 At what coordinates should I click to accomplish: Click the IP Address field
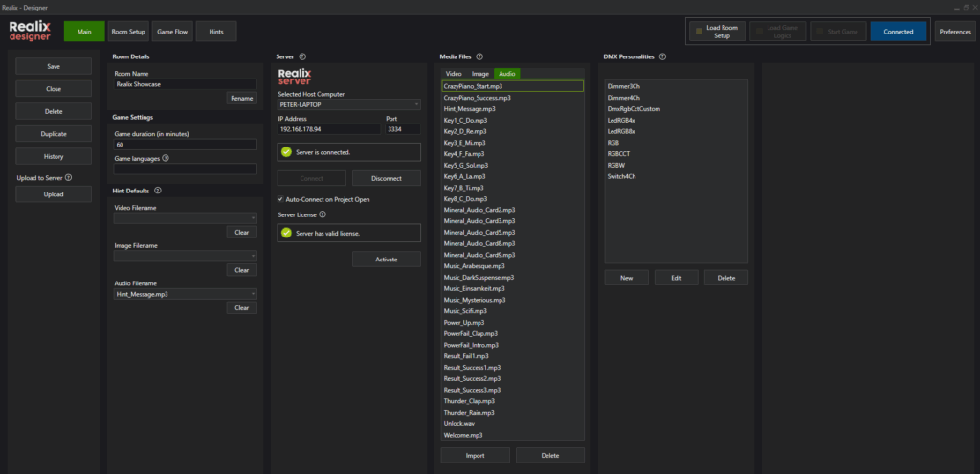(x=329, y=129)
